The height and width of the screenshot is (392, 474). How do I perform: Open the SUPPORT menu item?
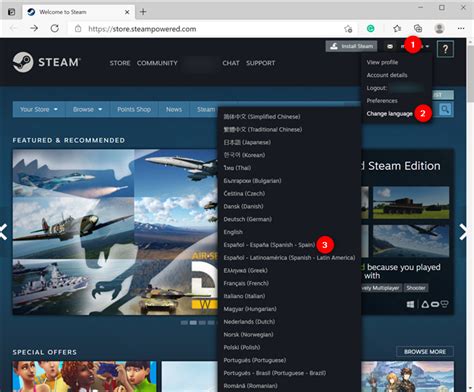click(260, 63)
